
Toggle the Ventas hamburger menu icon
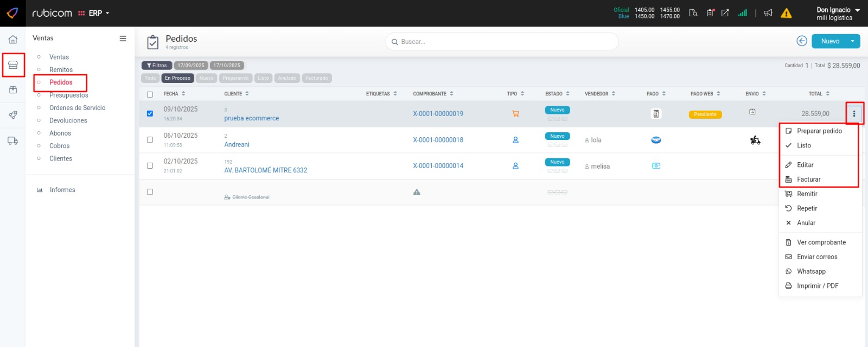click(123, 38)
